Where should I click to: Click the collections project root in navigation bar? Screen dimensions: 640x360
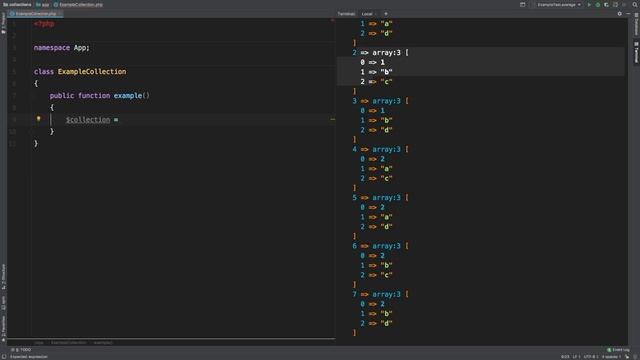click(x=17, y=4)
